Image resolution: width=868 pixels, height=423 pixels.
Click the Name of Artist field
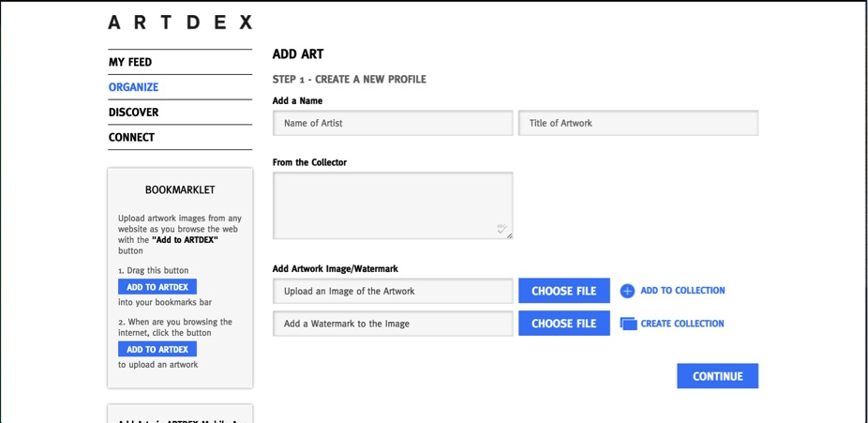pos(393,123)
